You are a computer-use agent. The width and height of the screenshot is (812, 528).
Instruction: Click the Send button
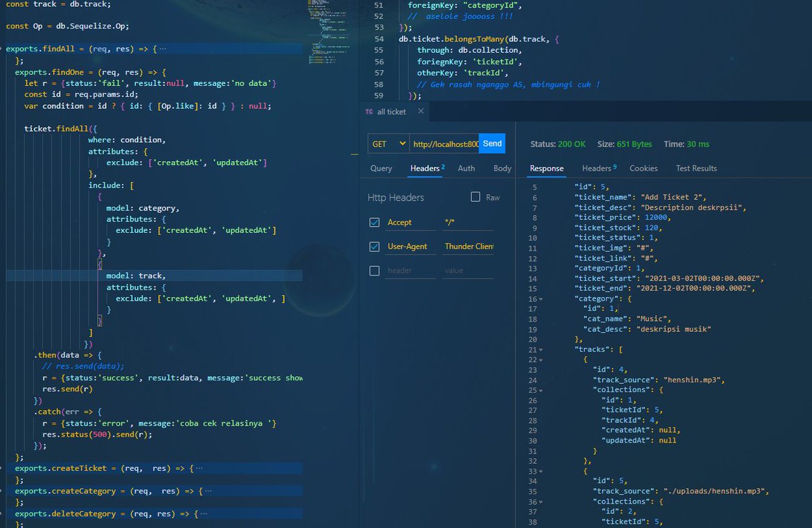click(492, 144)
